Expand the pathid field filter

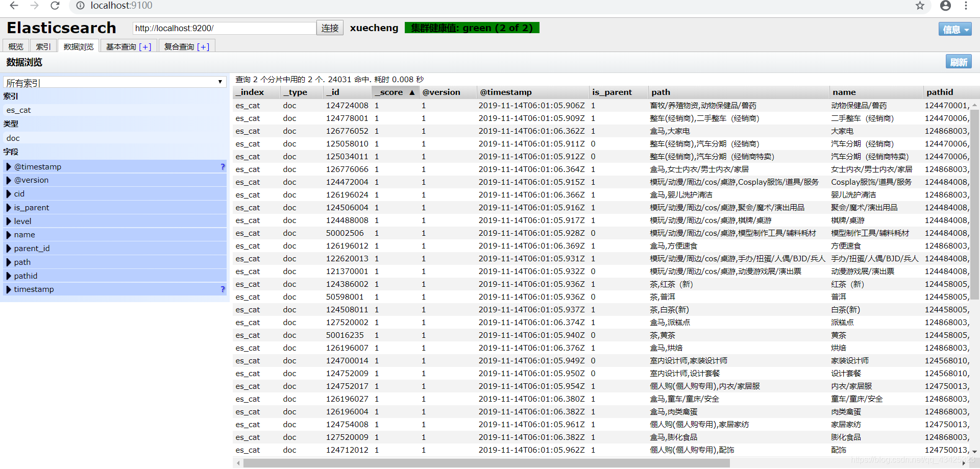coord(9,276)
